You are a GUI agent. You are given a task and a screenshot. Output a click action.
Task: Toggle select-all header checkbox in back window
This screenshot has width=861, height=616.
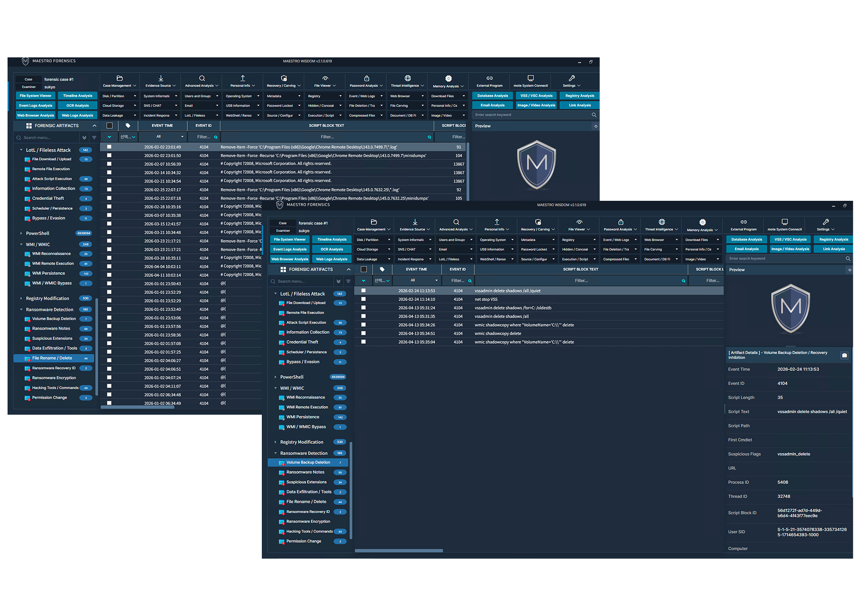coord(109,125)
